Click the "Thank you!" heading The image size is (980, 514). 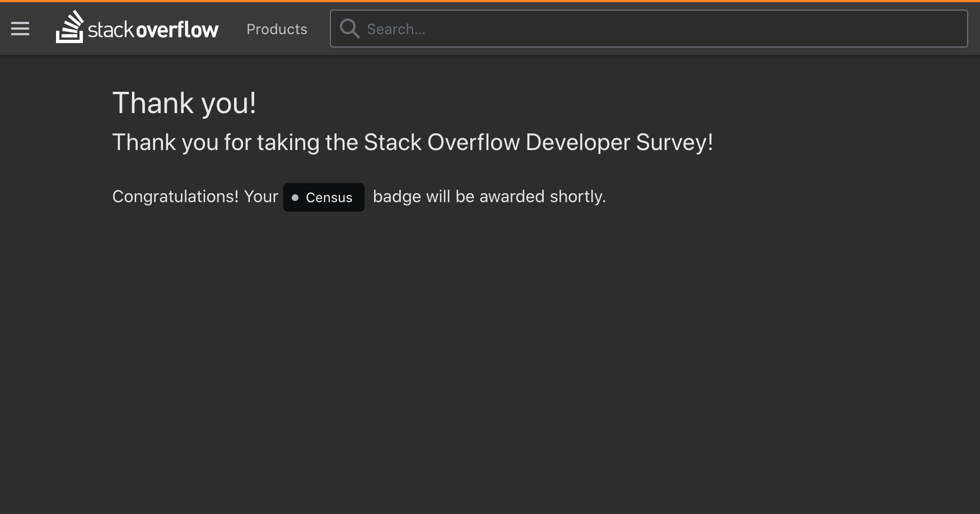tap(184, 103)
